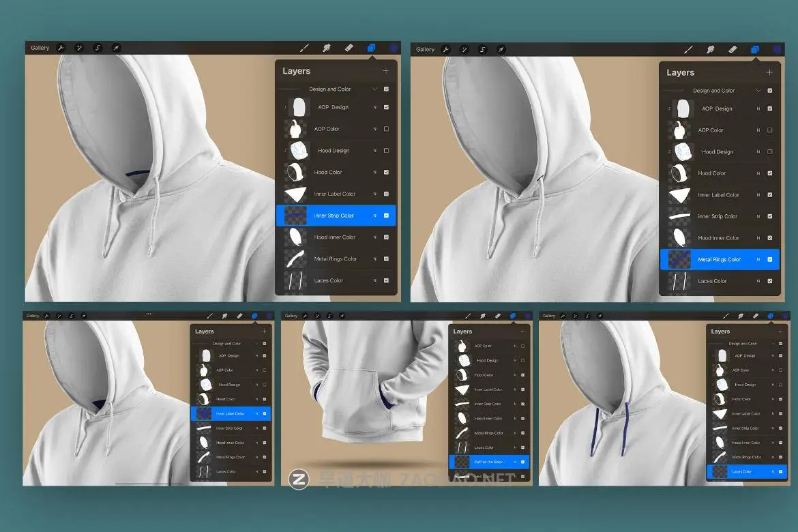
Task: Enable AOP Color layer checkbox in top-right screenshot
Action: coord(770,130)
